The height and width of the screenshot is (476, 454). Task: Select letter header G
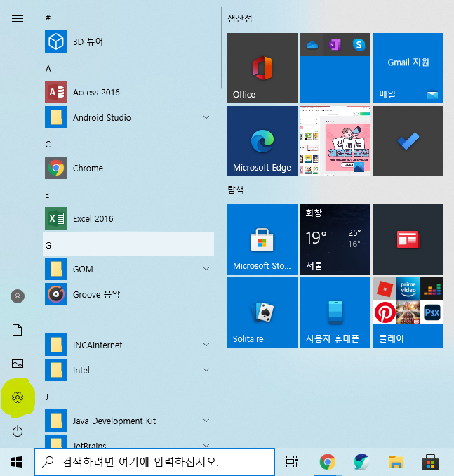click(128, 244)
